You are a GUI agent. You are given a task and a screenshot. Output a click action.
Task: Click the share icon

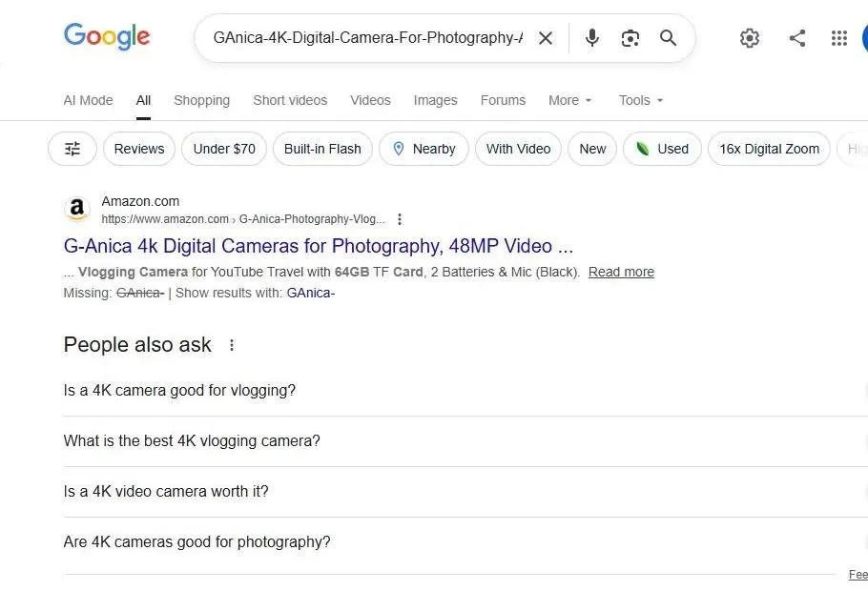(797, 38)
